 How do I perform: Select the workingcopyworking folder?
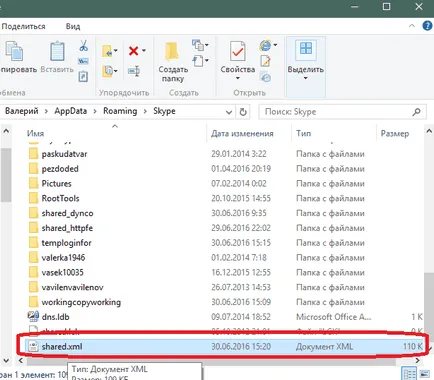pyautogui.click(x=81, y=302)
